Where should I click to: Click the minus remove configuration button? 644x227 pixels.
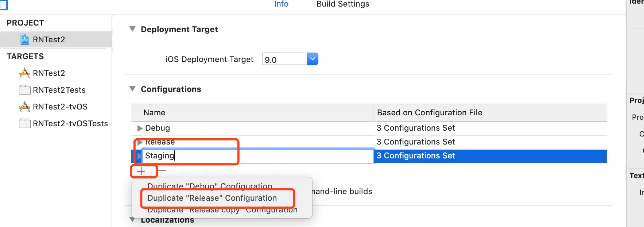(162, 171)
